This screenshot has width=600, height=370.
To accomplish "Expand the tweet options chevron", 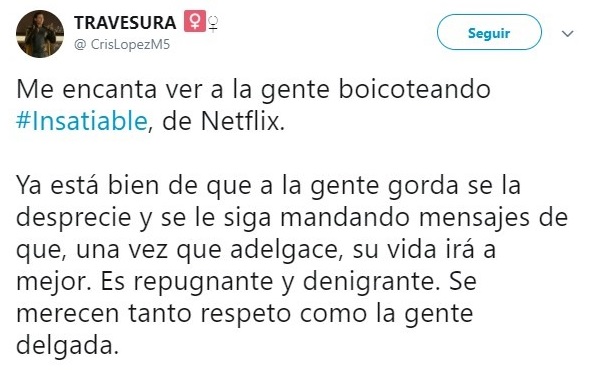I will [567, 34].
